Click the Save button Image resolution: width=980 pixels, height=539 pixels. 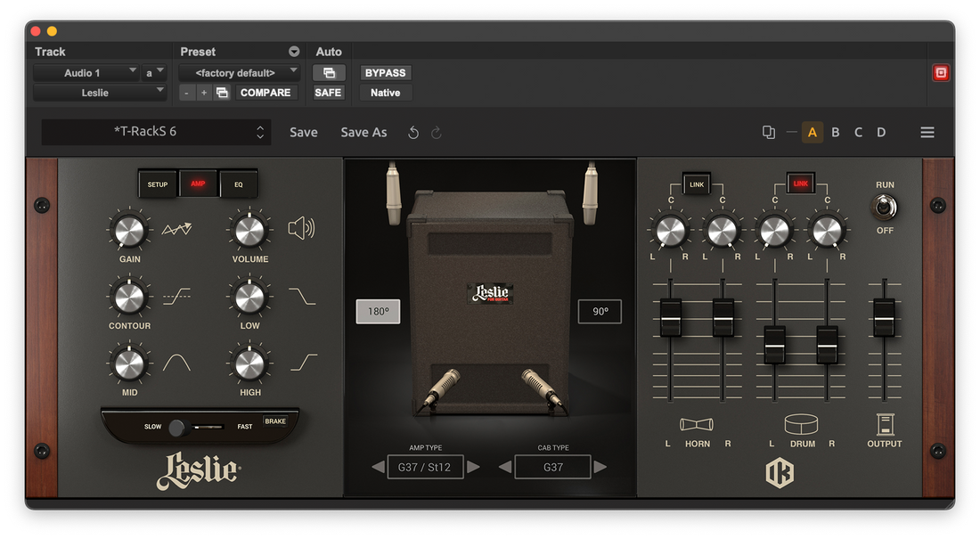(x=304, y=132)
